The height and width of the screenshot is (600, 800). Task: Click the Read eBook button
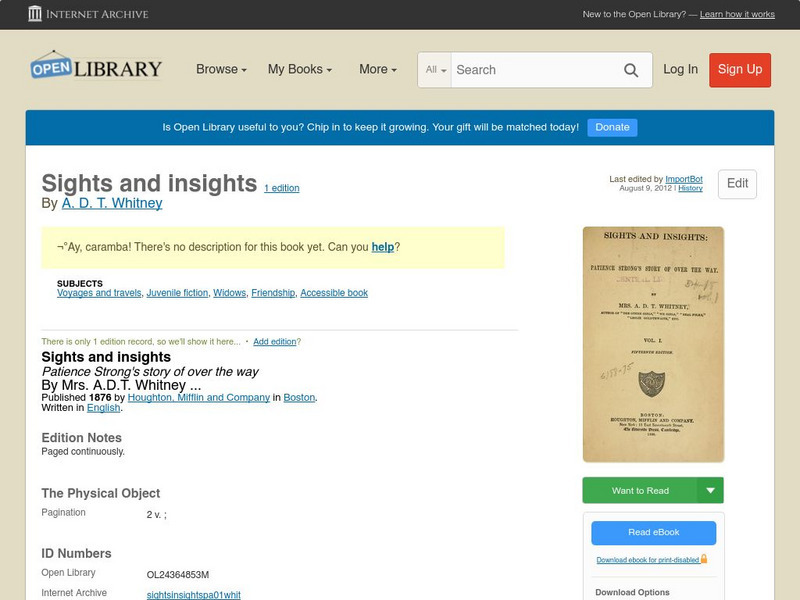point(651,534)
